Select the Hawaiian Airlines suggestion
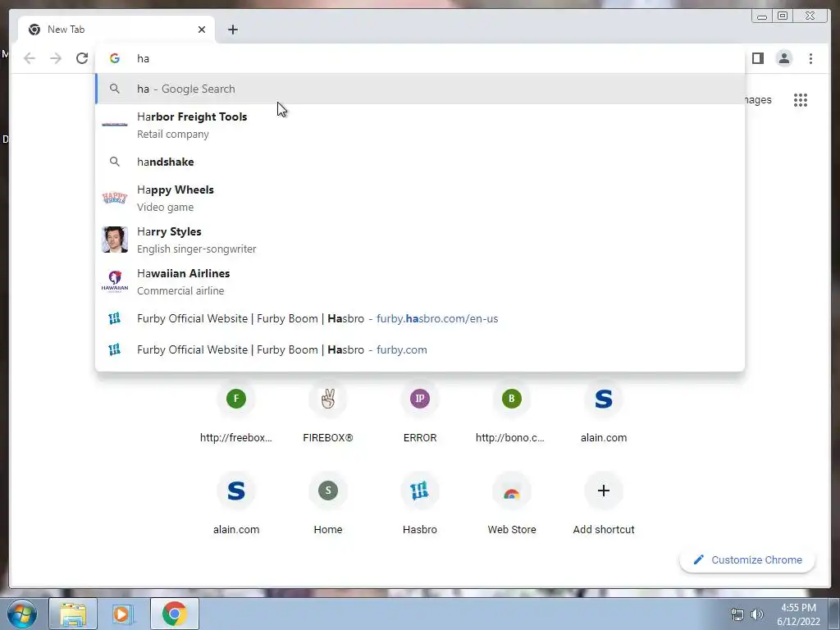840x630 pixels. 420,282
